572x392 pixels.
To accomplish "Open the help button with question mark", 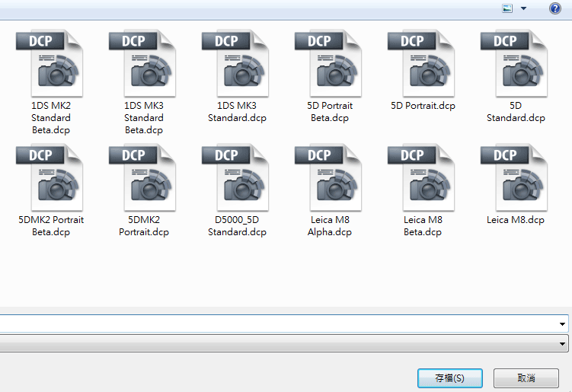I will coord(554,8).
